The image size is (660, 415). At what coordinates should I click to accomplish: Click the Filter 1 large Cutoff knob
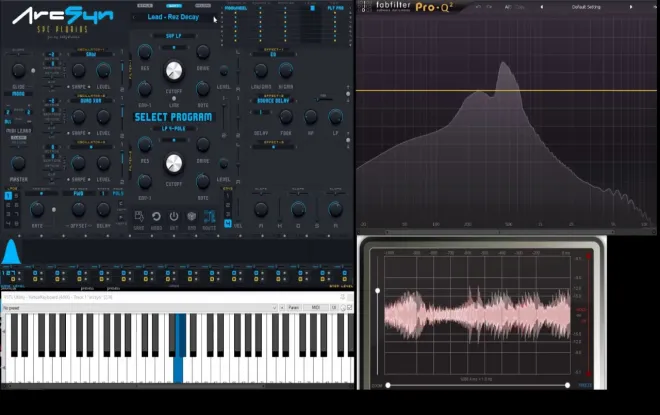pos(174,71)
